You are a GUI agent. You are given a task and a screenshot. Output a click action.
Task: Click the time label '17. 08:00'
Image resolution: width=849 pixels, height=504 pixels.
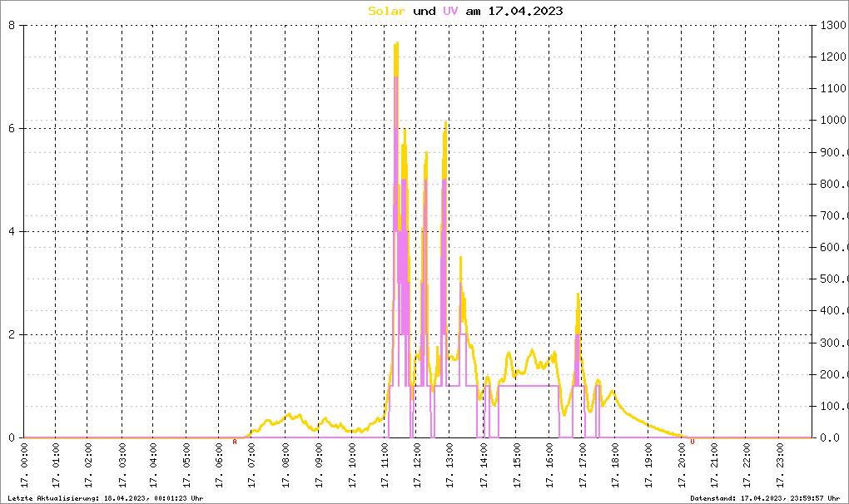click(x=285, y=465)
